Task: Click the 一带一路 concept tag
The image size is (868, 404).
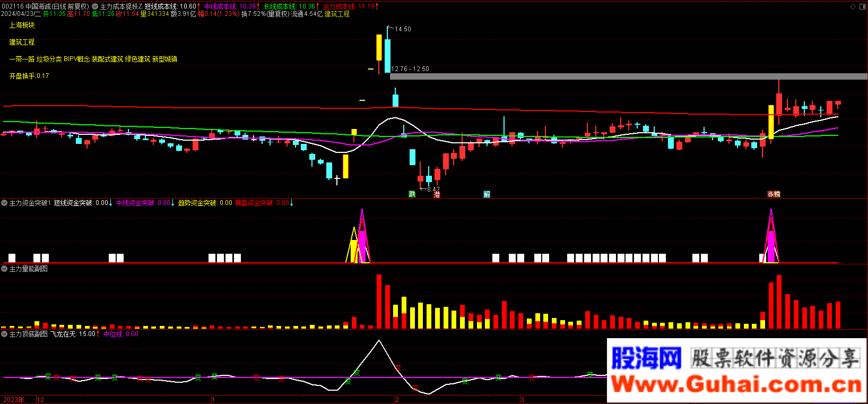Action: [22, 59]
